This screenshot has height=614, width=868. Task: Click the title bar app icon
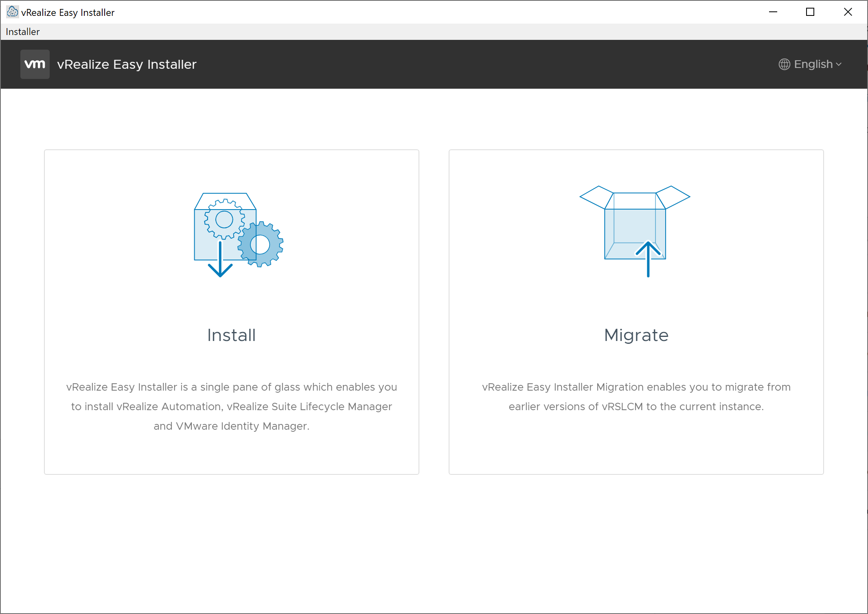12,12
